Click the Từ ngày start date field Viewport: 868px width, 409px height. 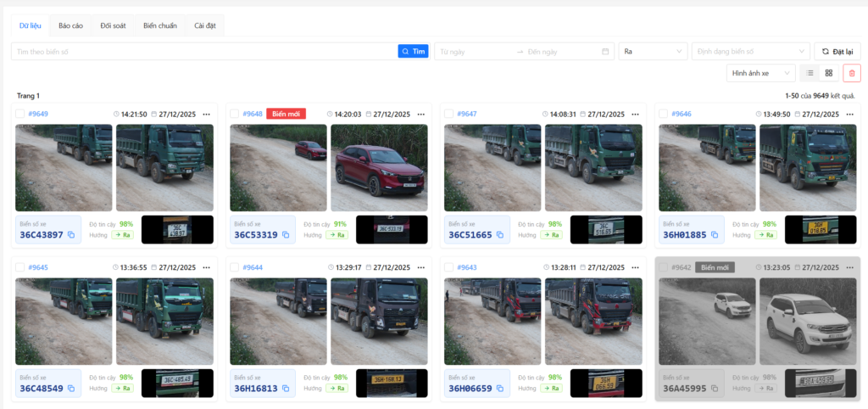pos(476,52)
